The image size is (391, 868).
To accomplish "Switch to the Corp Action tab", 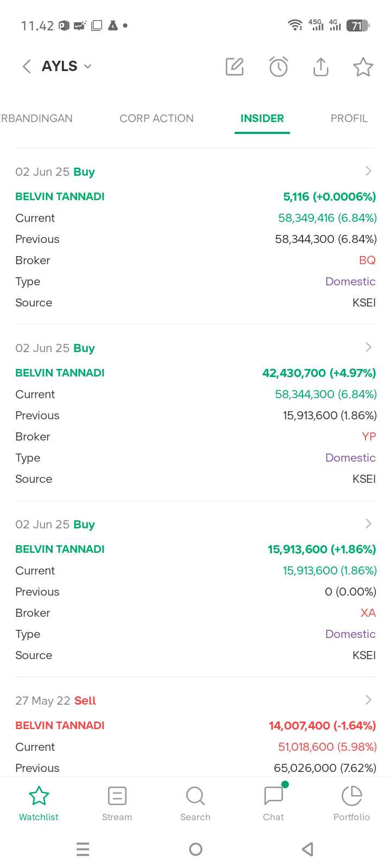I will 156,118.
